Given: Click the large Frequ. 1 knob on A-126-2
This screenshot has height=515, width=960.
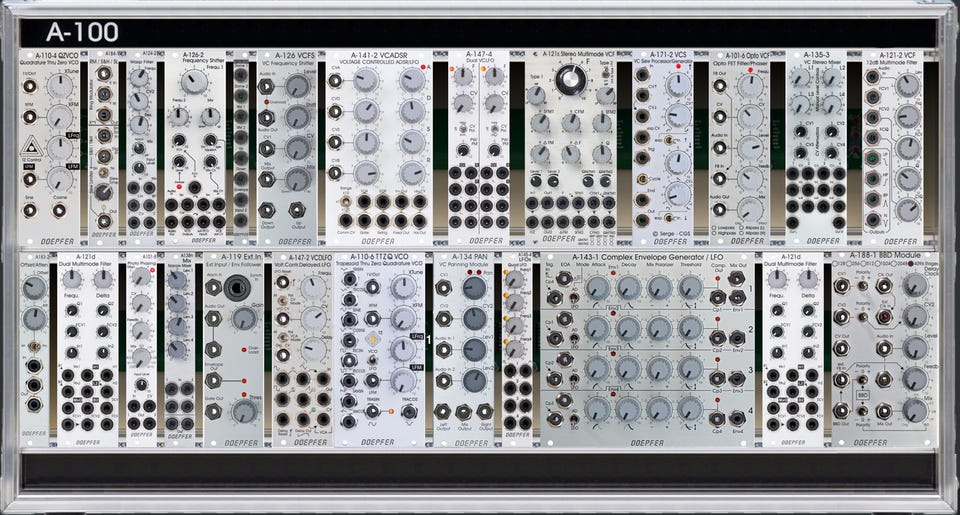Looking at the screenshot, I should pyautogui.click(x=193, y=81).
